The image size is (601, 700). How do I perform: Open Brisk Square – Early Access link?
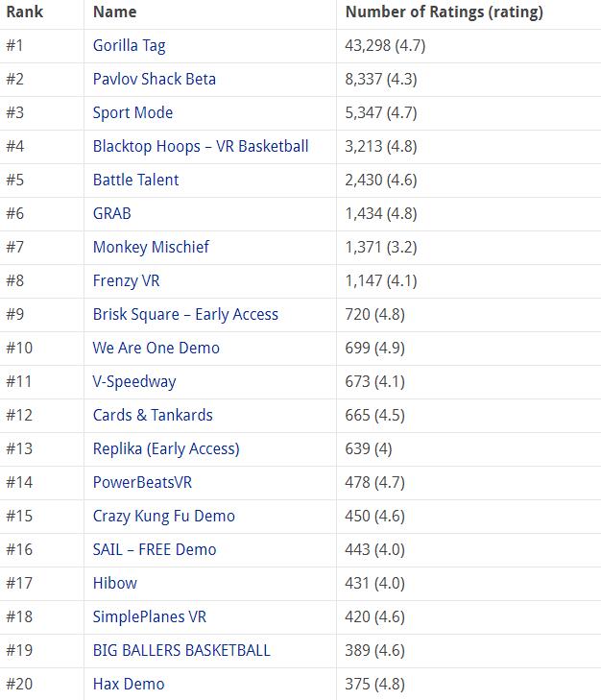coord(185,314)
